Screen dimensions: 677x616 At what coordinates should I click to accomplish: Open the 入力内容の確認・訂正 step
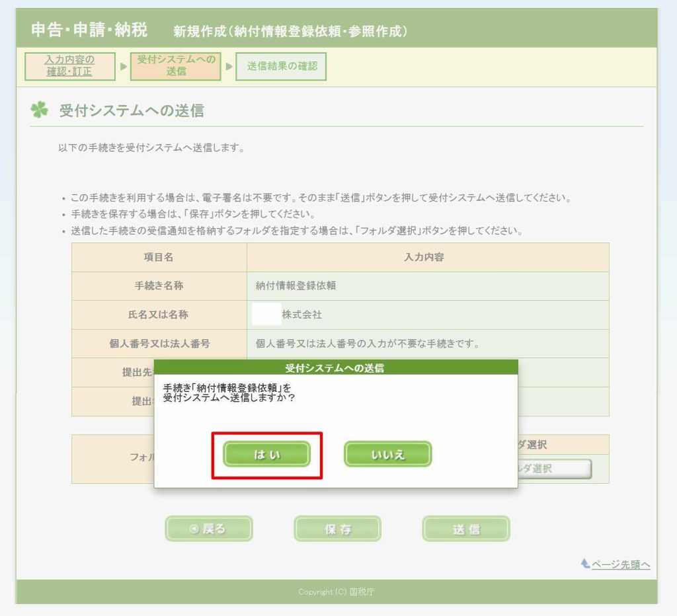click(69, 66)
